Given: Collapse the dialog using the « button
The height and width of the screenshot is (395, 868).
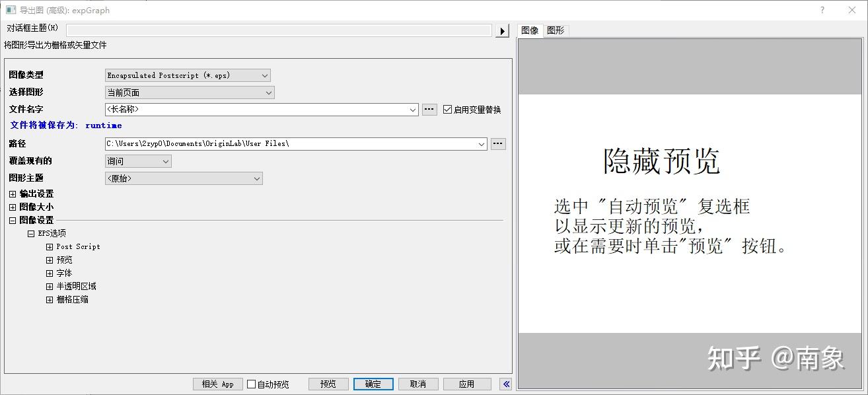Looking at the screenshot, I should tap(505, 384).
